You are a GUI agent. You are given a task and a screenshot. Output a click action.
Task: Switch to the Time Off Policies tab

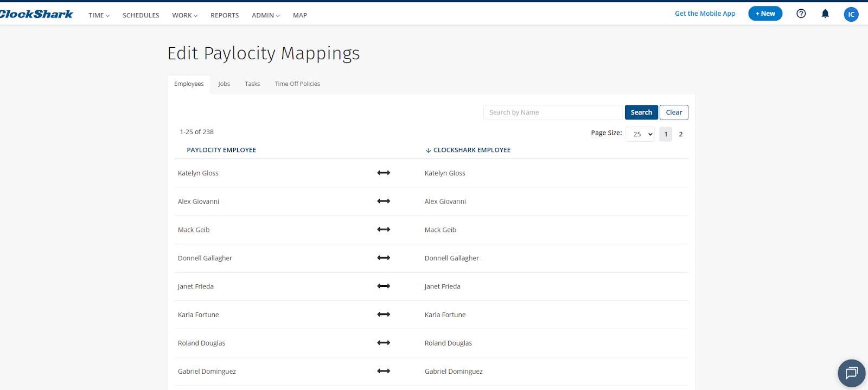click(297, 84)
